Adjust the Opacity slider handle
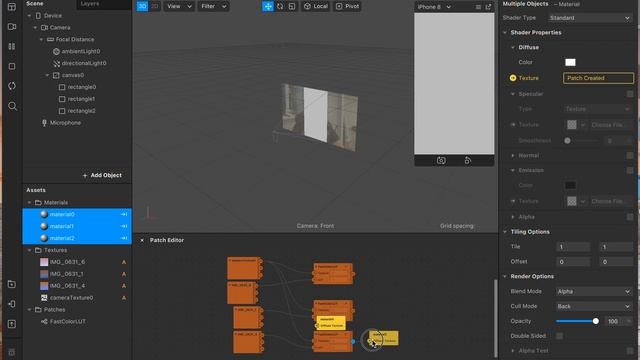The image size is (640, 360). (x=596, y=321)
